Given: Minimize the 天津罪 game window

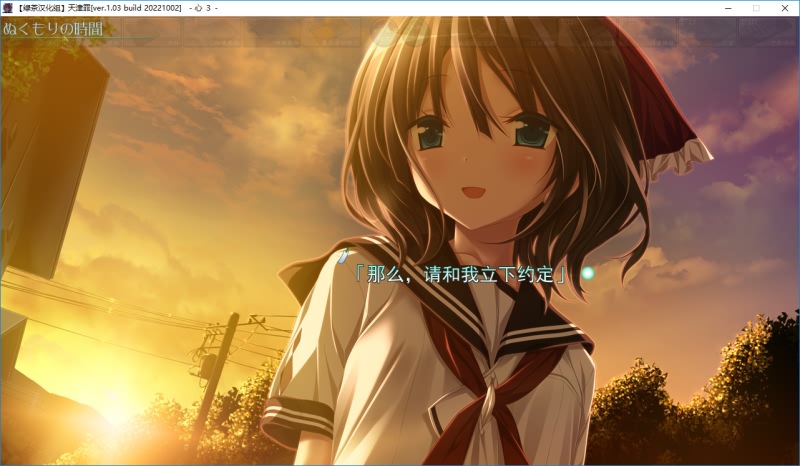Looking at the screenshot, I should (x=728, y=8).
